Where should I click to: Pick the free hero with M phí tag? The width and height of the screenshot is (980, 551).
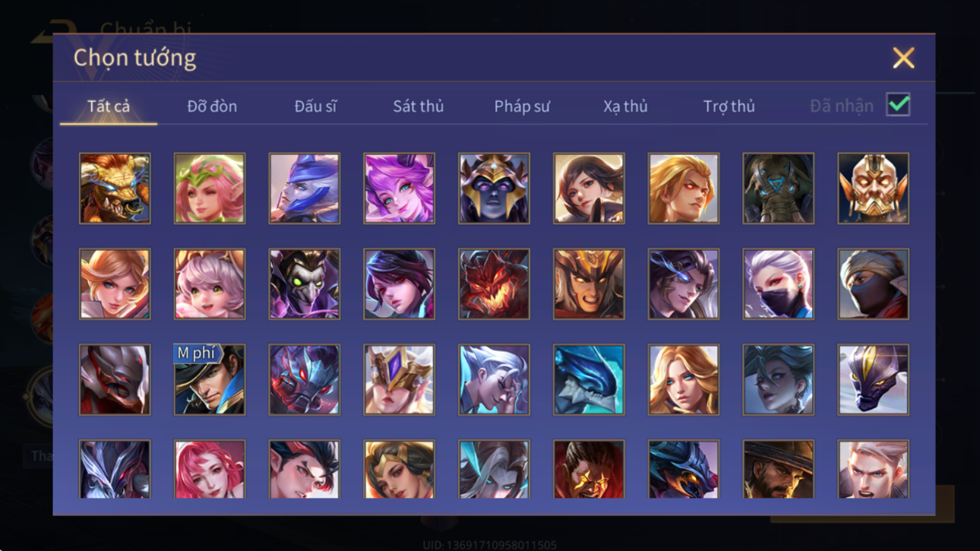tap(210, 380)
